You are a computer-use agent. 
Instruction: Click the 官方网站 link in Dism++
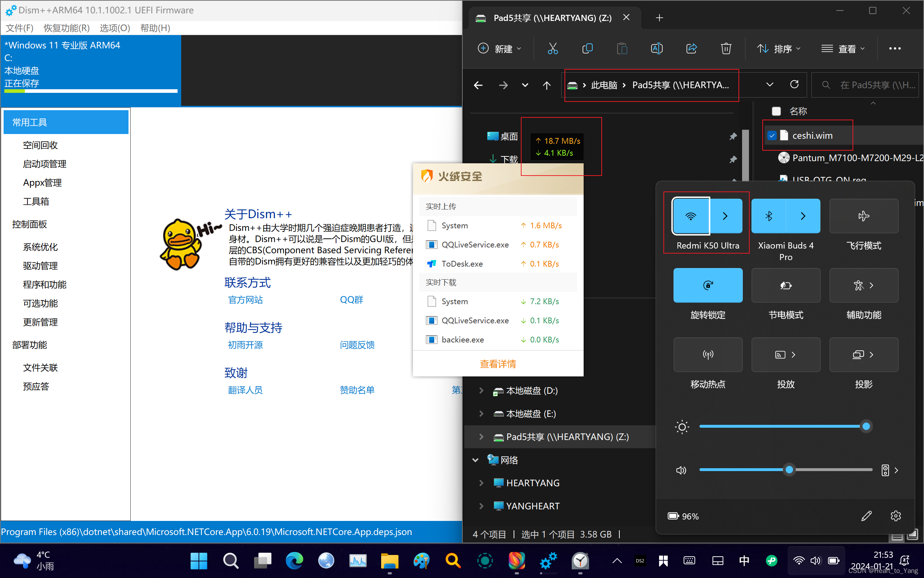click(245, 300)
